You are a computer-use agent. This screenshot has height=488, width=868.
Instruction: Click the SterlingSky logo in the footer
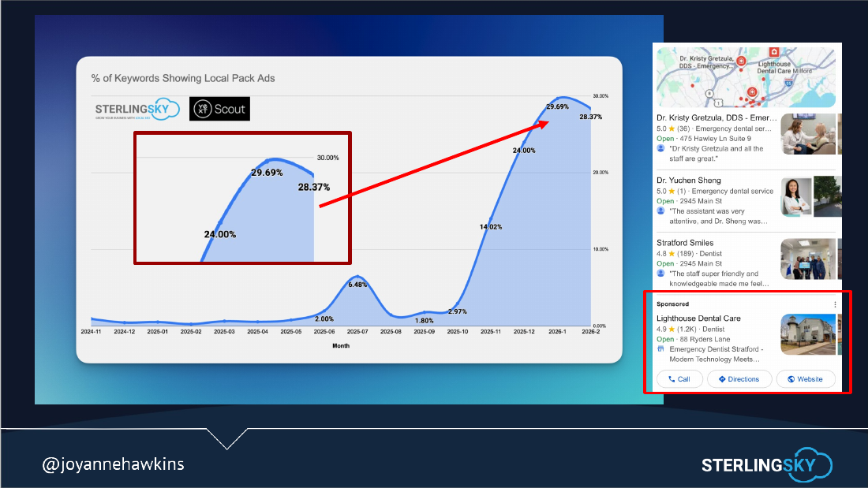point(767,465)
